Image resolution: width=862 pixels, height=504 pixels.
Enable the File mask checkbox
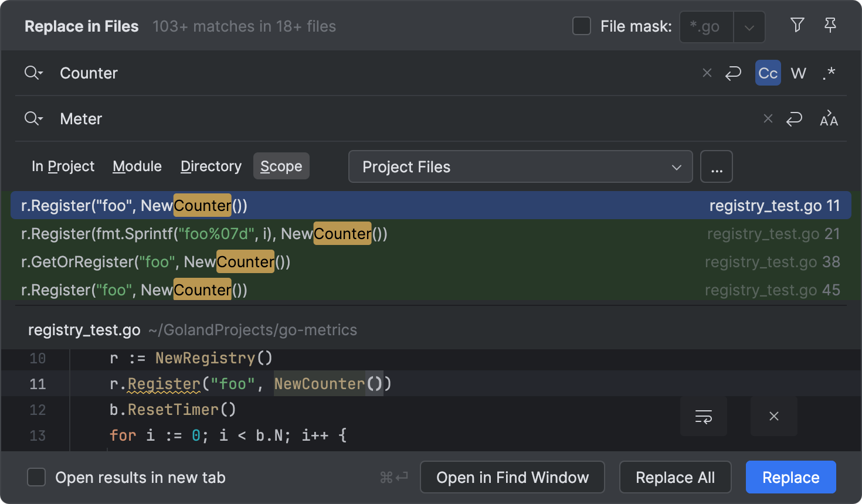coord(582,26)
